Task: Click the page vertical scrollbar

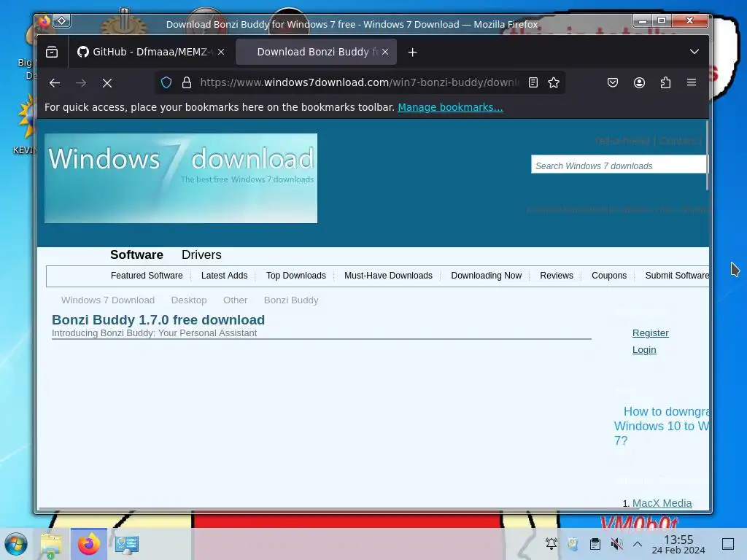Action: [x=707, y=156]
